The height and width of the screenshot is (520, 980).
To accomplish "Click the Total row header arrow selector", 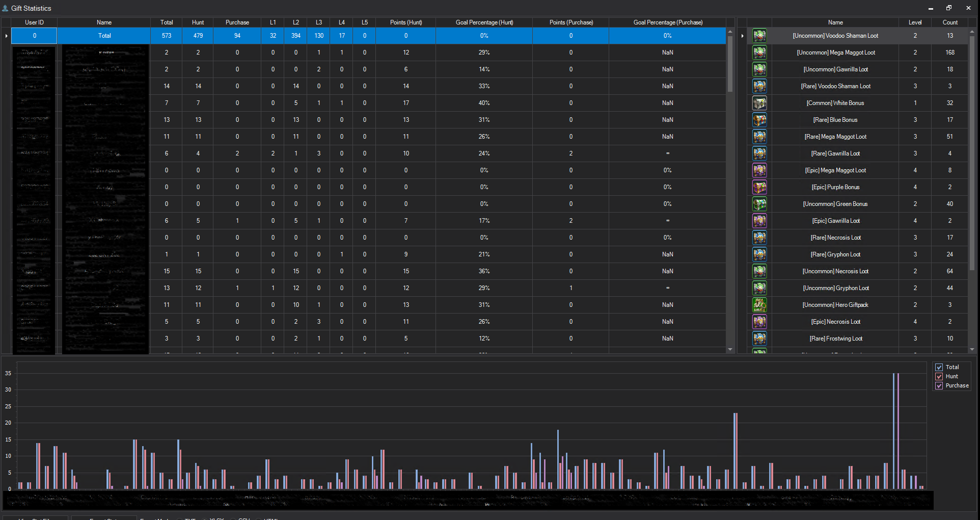I will (6, 36).
